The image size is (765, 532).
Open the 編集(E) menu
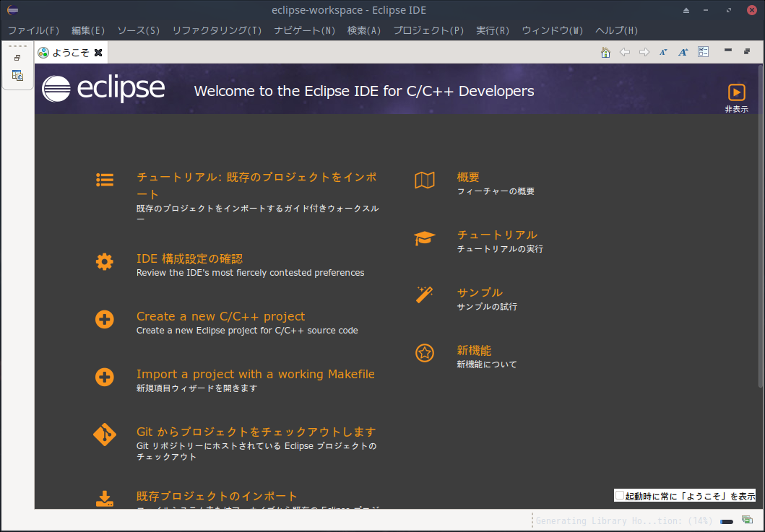pos(88,30)
